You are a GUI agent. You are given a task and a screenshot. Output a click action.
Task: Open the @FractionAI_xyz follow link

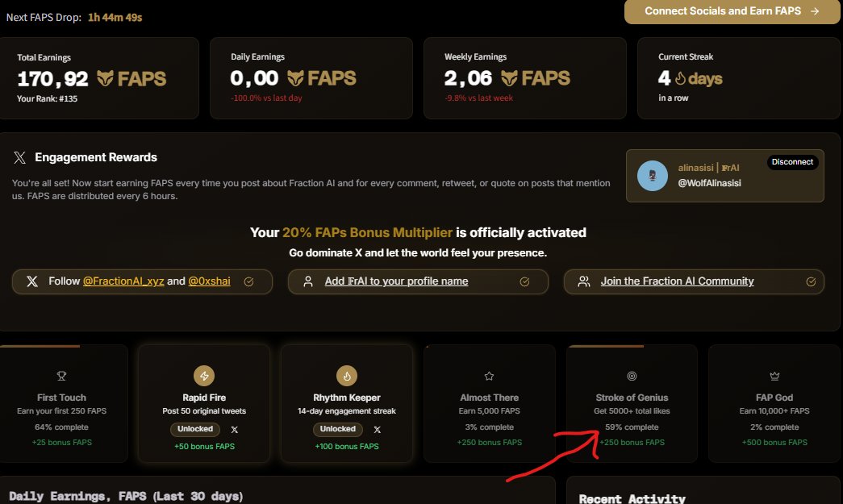(x=123, y=281)
